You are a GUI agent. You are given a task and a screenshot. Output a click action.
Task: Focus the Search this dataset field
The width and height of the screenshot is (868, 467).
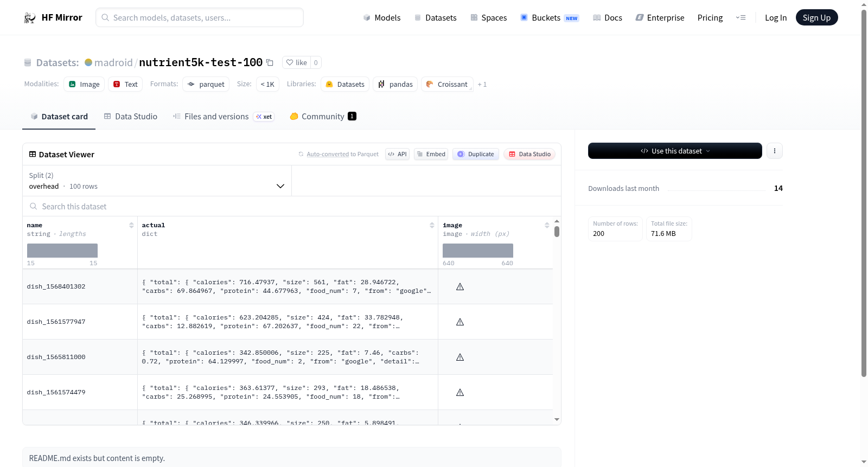pos(292,207)
